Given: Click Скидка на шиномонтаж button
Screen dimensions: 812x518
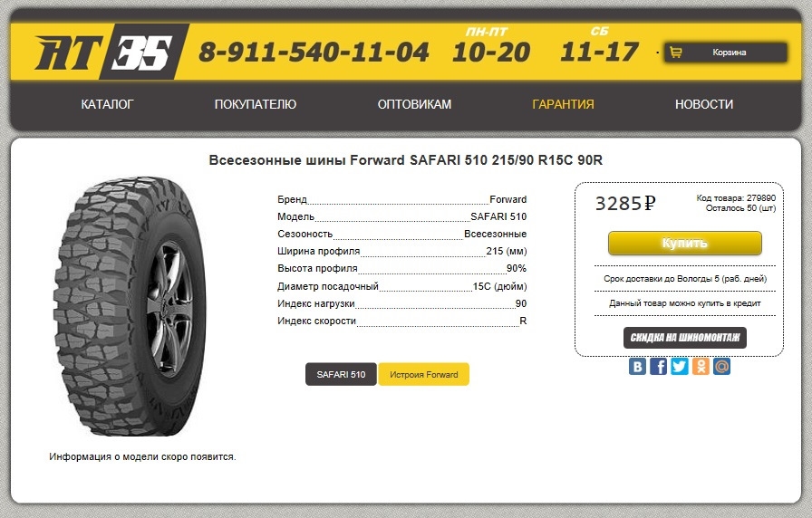Looking at the screenshot, I should click(x=685, y=338).
